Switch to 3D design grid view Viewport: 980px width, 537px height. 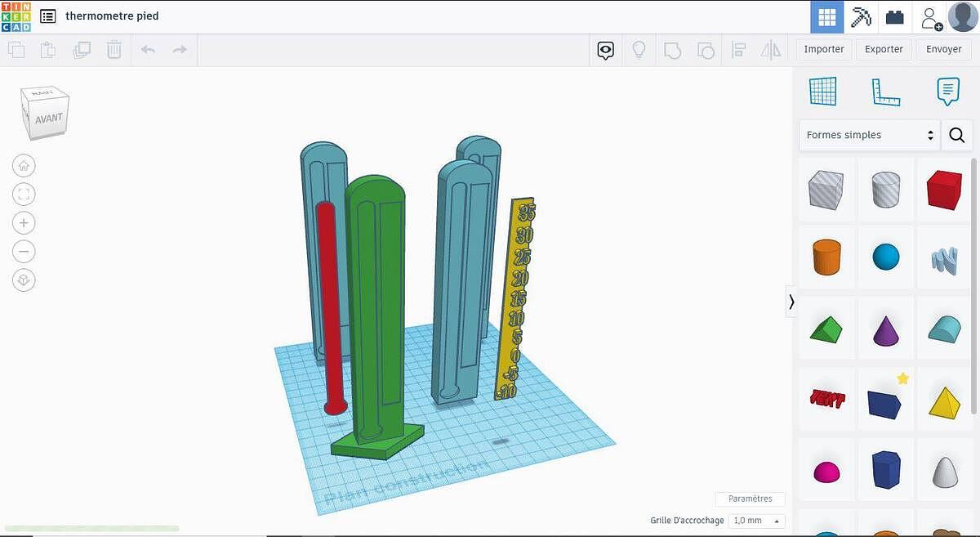[827, 17]
